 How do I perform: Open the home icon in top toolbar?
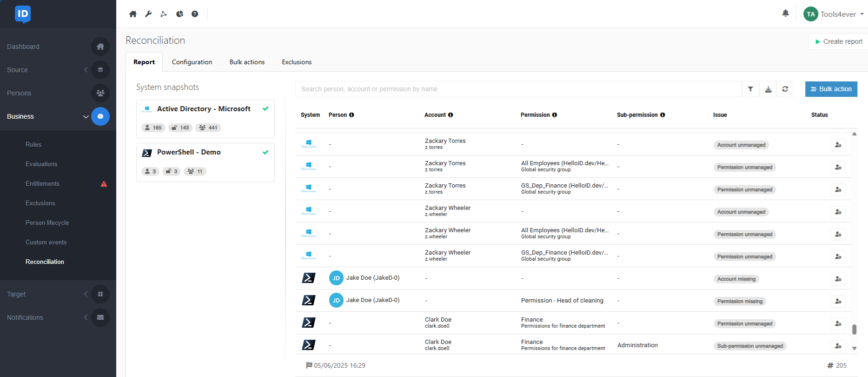133,14
